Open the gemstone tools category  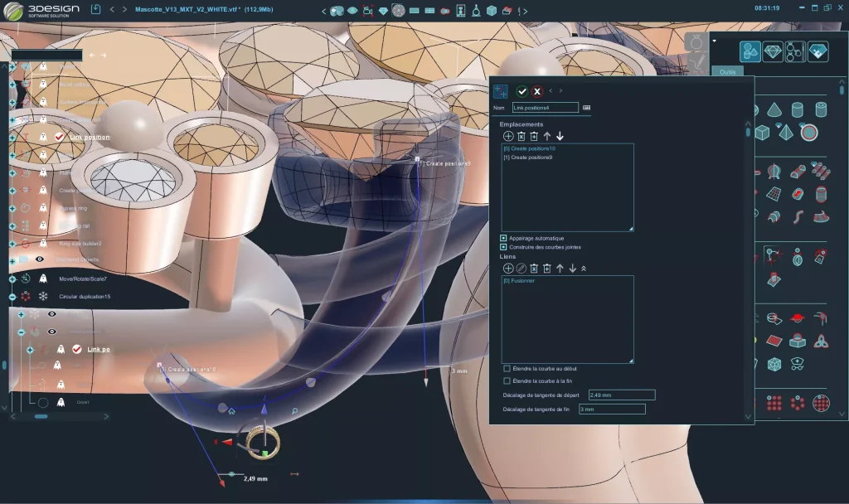pos(773,51)
